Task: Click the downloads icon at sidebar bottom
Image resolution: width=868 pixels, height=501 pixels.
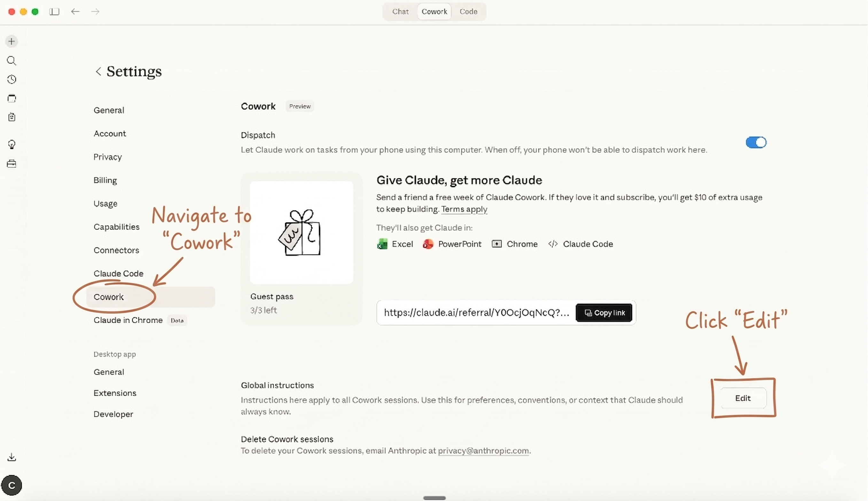Action: [x=12, y=457]
